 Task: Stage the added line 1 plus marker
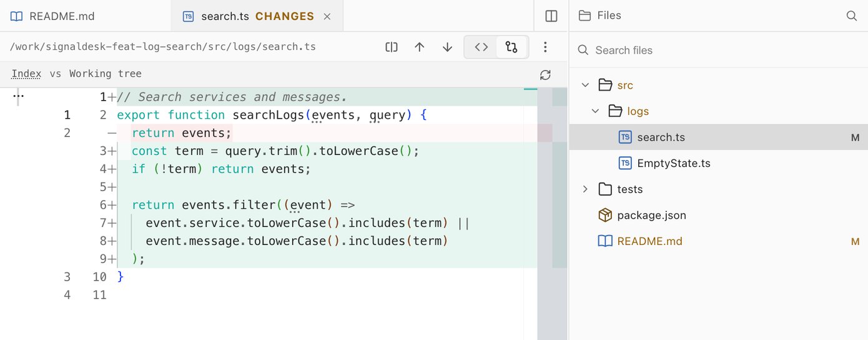(x=112, y=97)
